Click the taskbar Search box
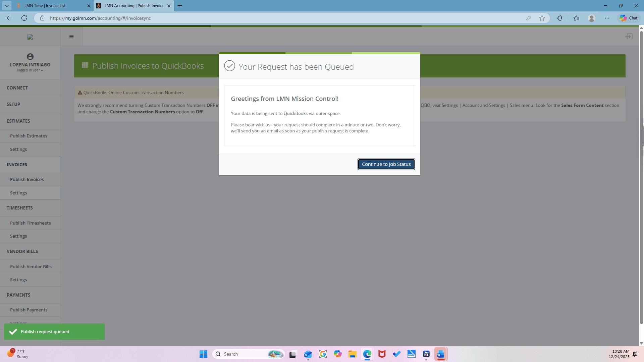644x362 pixels. click(x=248, y=354)
